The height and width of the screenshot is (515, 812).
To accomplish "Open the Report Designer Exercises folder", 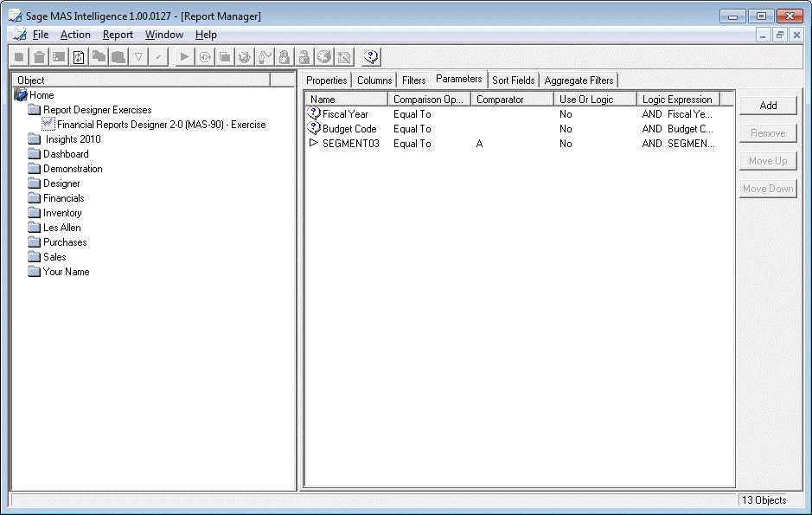I will 97,110.
